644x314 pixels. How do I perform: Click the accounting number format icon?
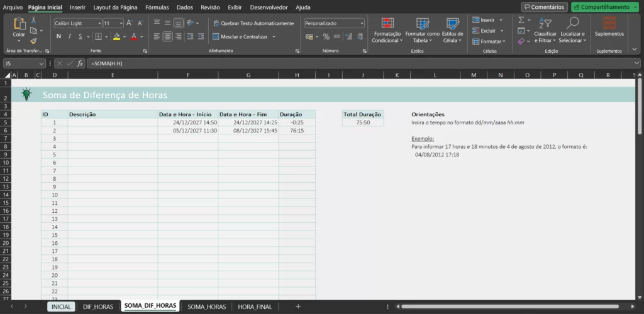[309, 36]
